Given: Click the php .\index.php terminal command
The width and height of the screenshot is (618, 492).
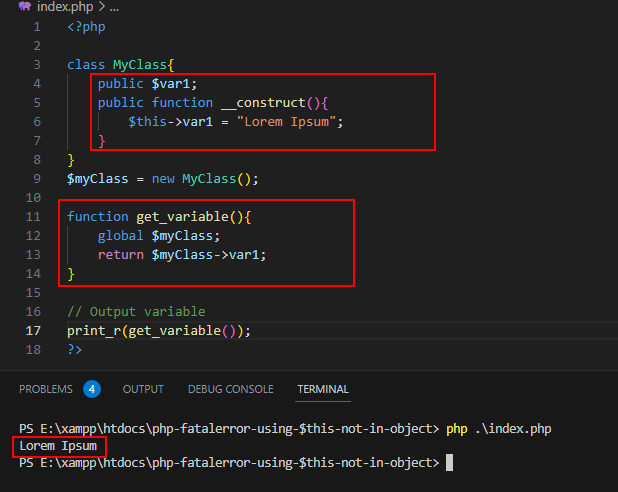Looking at the screenshot, I should (x=496, y=428).
